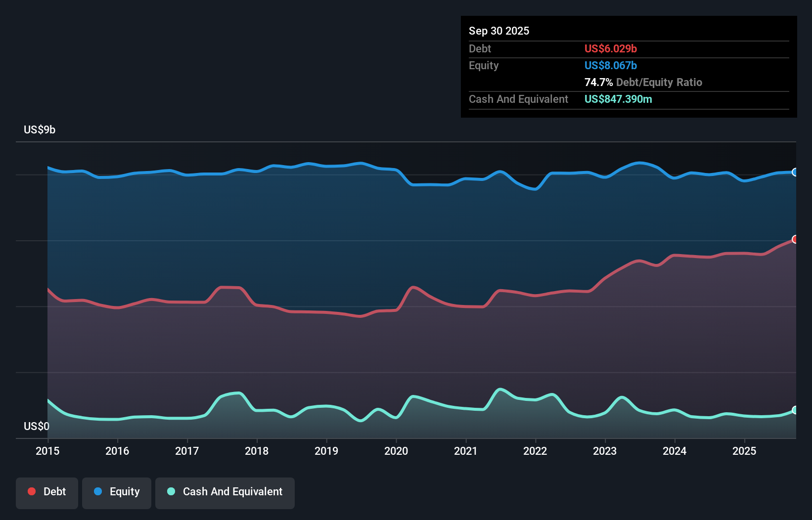Click the US$8.067b Equity link
The width and height of the screenshot is (812, 520).
[611, 65]
